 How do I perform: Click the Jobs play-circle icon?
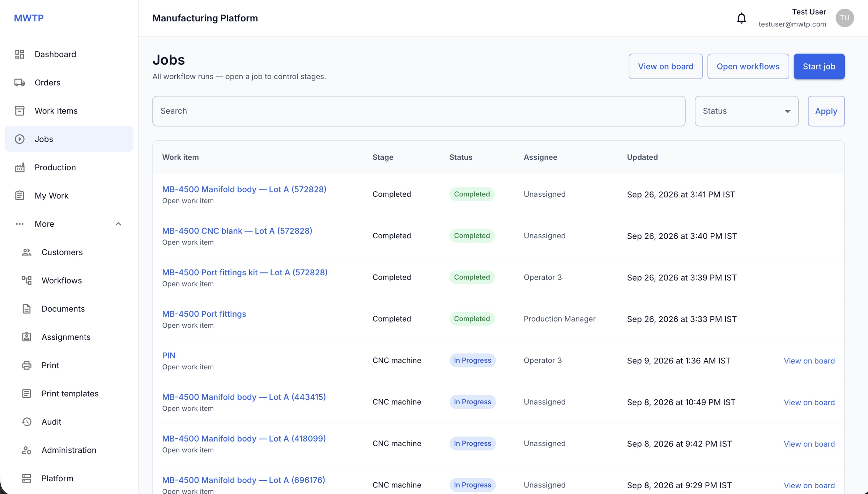(x=20, y=139)
